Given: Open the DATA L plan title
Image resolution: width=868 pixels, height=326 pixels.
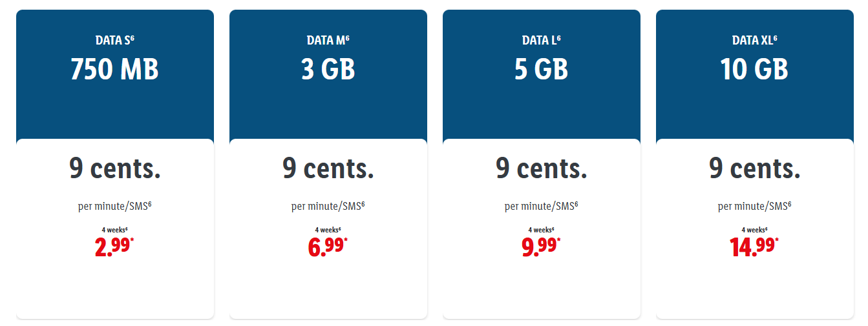Looking at the screenshot, I should click(541, 40).
